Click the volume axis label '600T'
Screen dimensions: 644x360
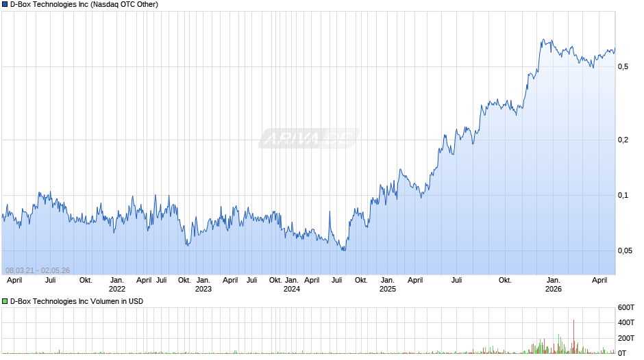[626, 307]
